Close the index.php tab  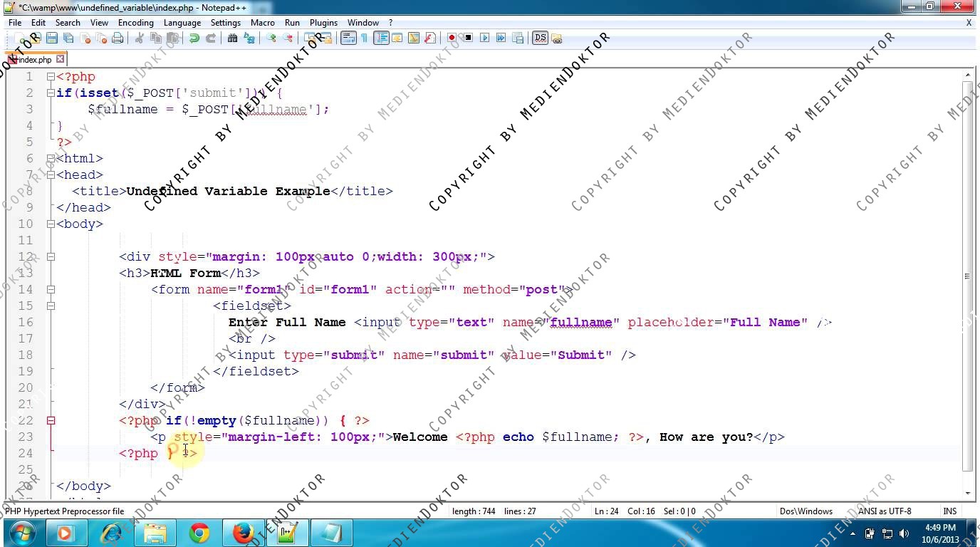[61, 60]
